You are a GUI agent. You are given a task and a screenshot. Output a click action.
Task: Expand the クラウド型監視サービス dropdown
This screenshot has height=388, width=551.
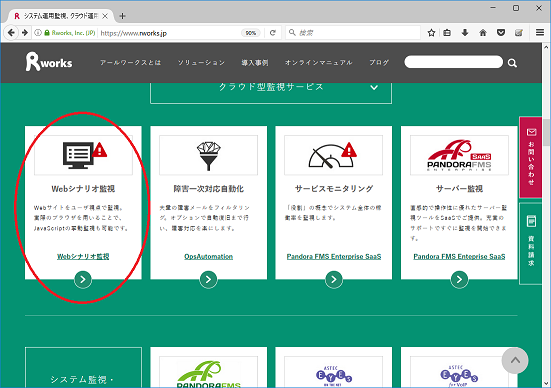click(x=271, y=92)
